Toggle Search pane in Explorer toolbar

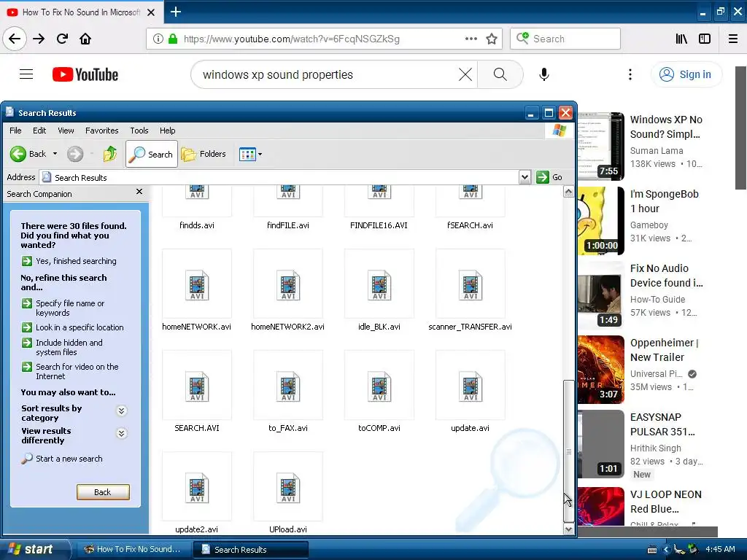point(152,154)
